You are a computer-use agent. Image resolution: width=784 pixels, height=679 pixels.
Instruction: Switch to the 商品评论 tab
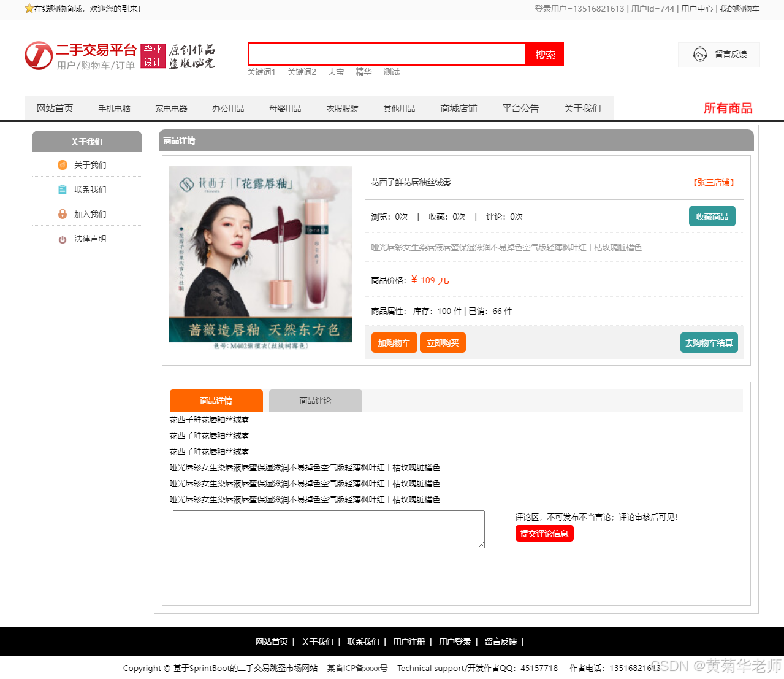(314, 400)
